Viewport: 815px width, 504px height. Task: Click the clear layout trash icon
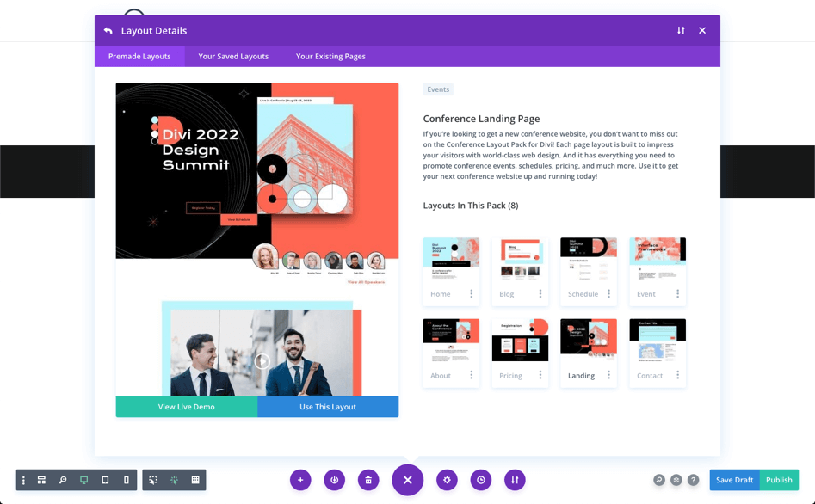click(368, 480)
